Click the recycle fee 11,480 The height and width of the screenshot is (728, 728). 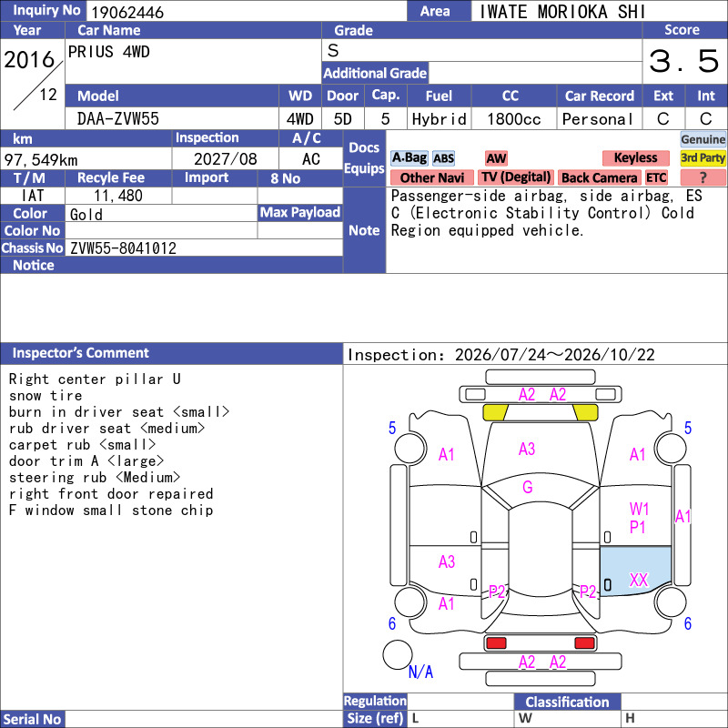118,196
